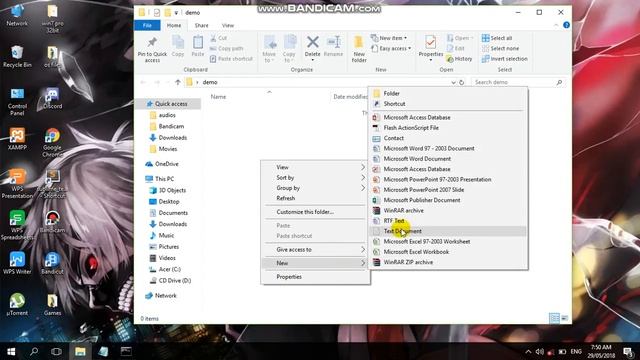Viewport: 640px width, 360px height.
Task: Choose Flash ActionScript File
Action: pos(448,128)
